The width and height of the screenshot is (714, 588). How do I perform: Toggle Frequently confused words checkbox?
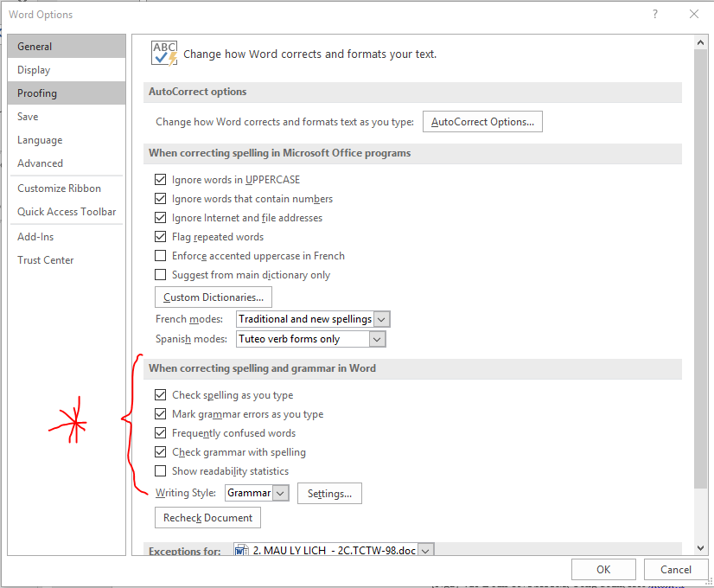click(160, 432)
